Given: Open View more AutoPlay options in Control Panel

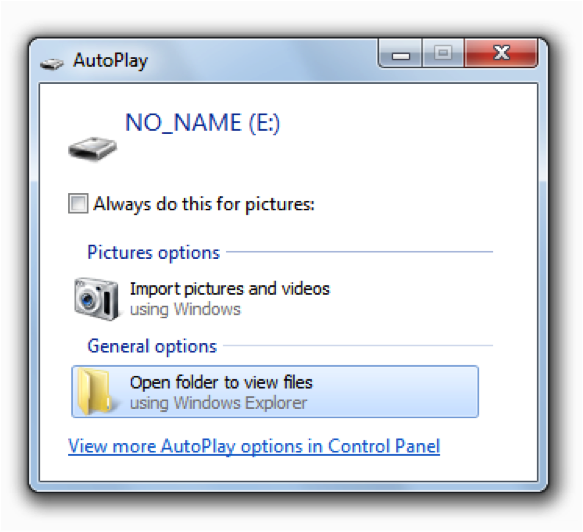Looking at the screenshot, I should click(x=254, y=446).
